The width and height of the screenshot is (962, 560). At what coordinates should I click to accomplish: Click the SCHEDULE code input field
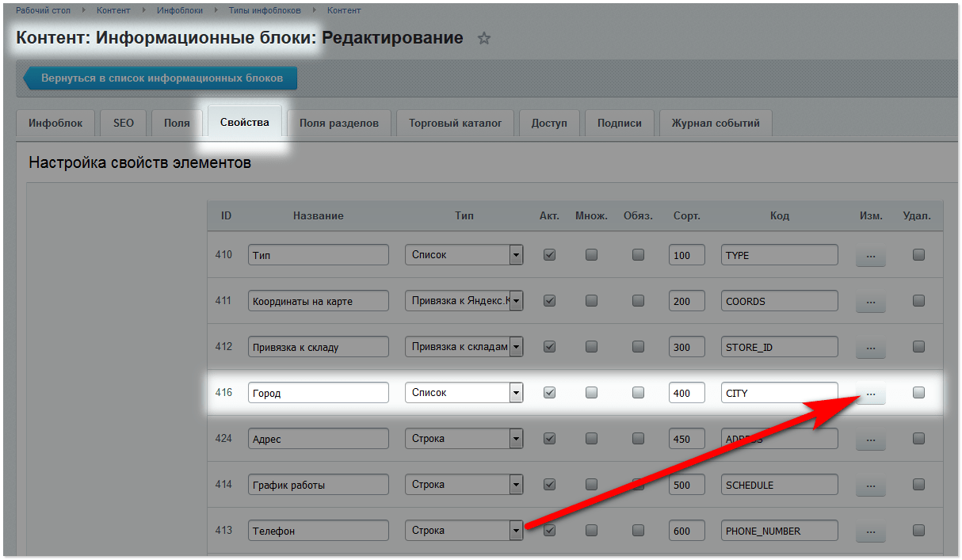click(780, 485)
